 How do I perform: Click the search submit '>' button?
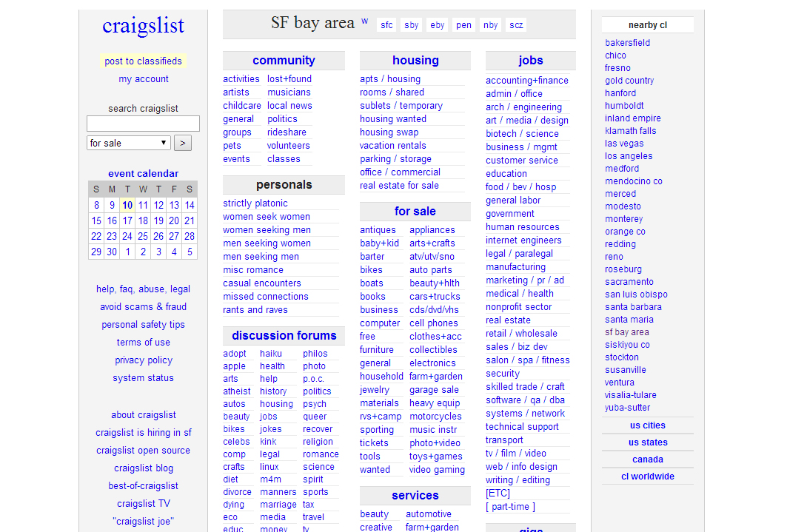tap(183, 143)
